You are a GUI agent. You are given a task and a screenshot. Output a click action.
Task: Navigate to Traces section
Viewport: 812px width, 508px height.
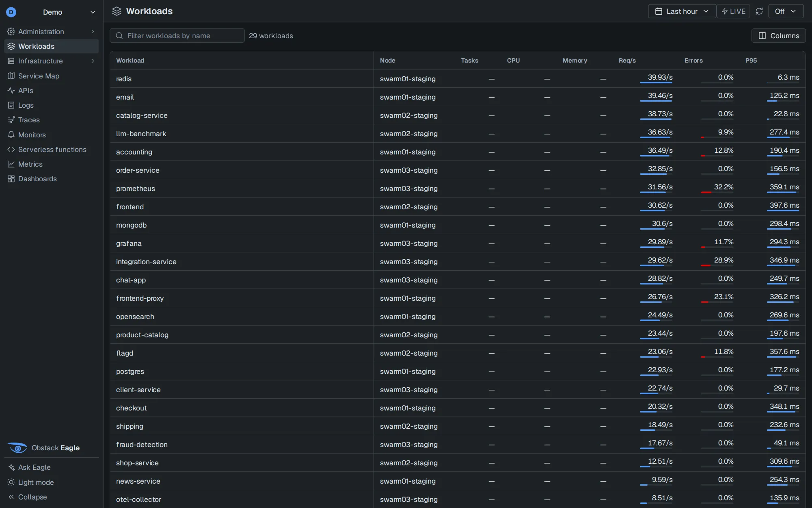coord(52,120)
